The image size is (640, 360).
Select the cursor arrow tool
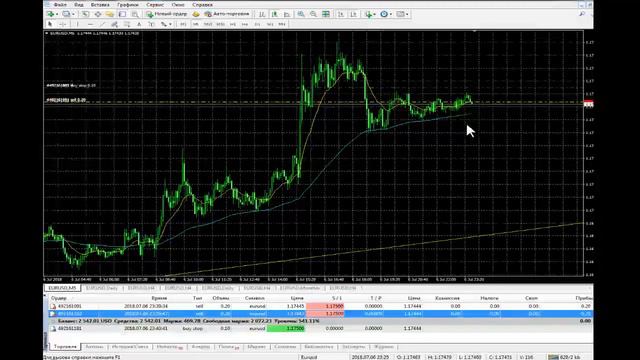tap(50, 24)
